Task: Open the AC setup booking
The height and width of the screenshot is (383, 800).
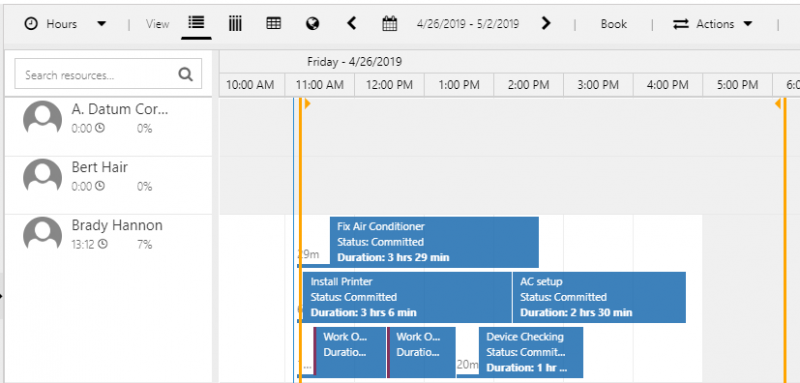Action: pyautogui.click(x=599, y=297)
